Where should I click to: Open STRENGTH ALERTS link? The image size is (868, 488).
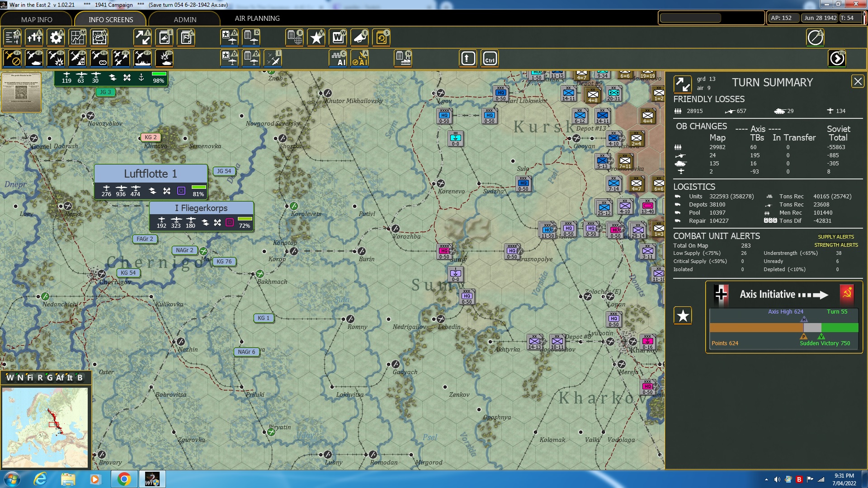pyautogui.click(x=836, y=245)
